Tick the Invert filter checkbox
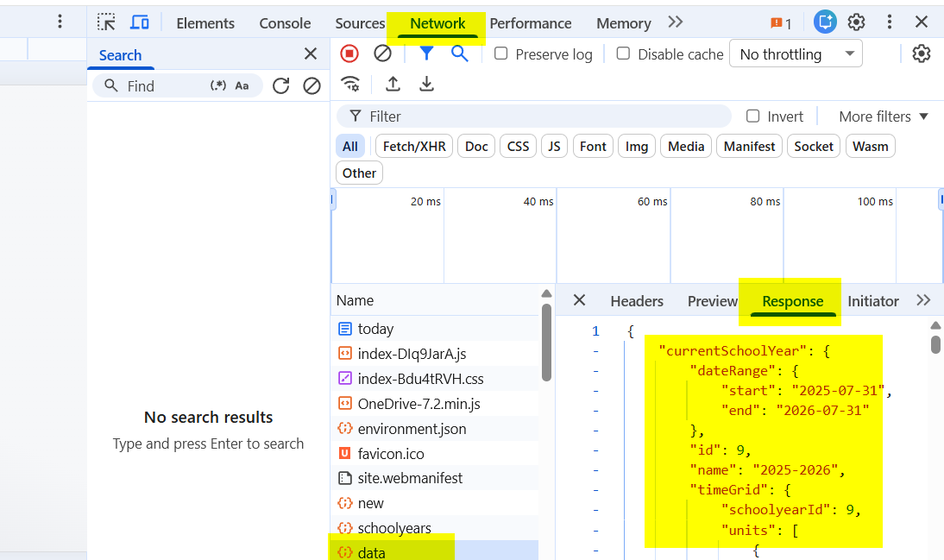The height and width of the screenshot is (560, 944). click(752, 116)
